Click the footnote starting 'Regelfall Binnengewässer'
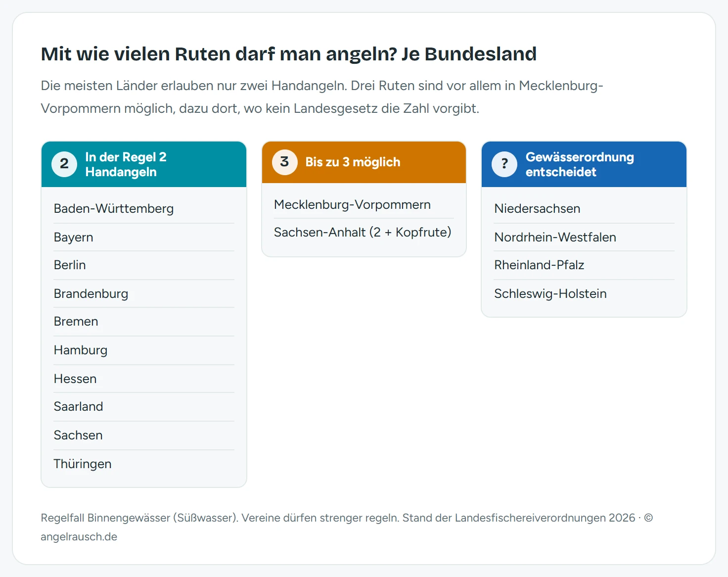Viewport: 728px width, 577px height. pyautogui.click(x=347, y=527)
